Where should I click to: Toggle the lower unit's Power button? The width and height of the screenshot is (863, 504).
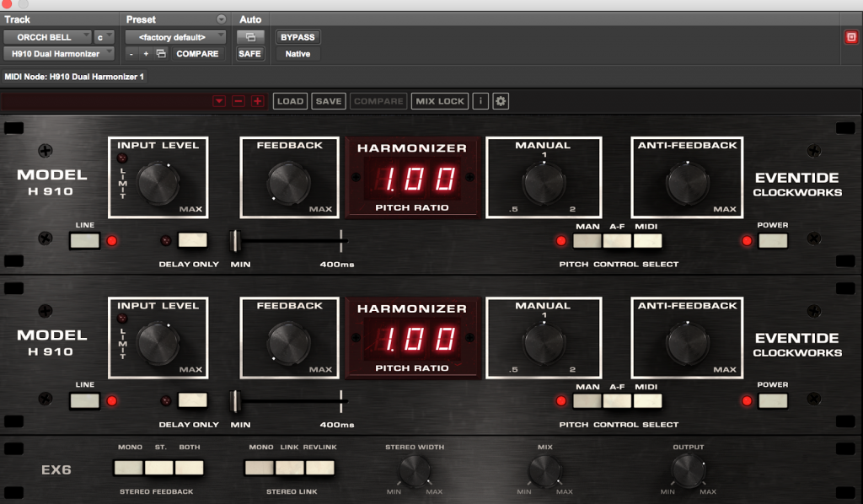click(x=773, y=401)
